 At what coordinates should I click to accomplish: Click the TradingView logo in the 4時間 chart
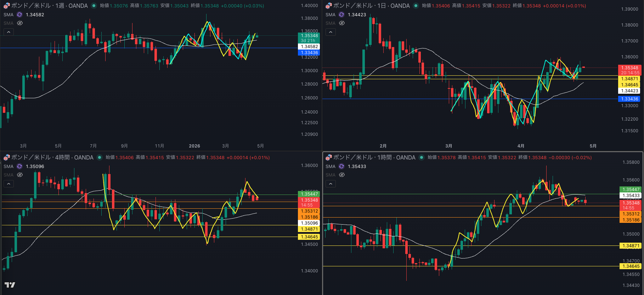tap(10, 285)
